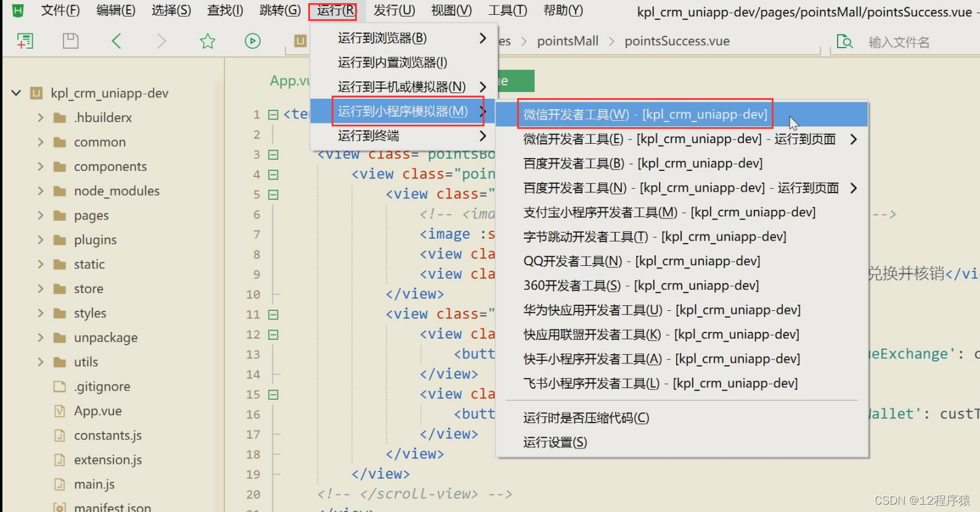Click the .gitignore file icon
The height and width of the screenshot is (512, 980).
(60, 387)
